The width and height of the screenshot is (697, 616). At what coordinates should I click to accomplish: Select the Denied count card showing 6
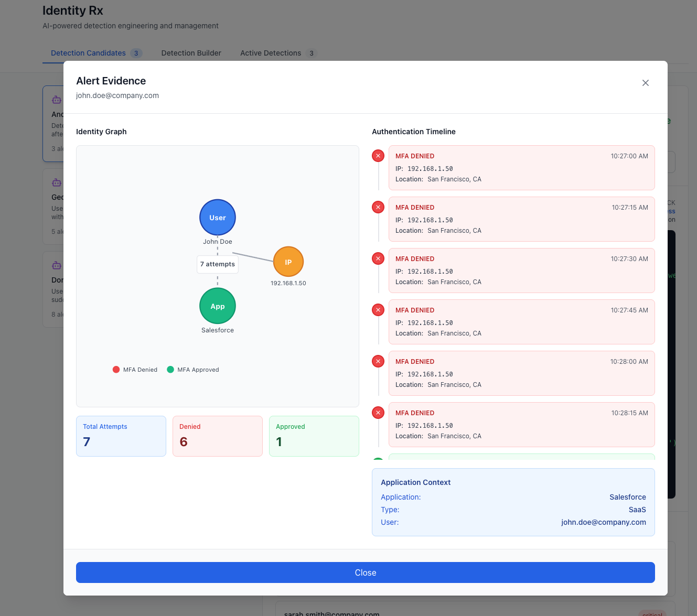(x=217, y=436)
